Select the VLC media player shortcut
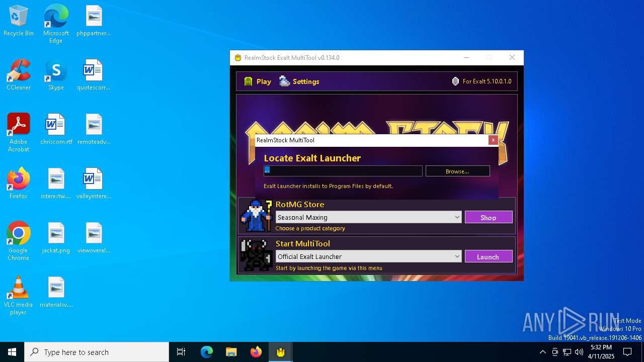Viewport: 644px width, 362px height. [x=19, y=296]
